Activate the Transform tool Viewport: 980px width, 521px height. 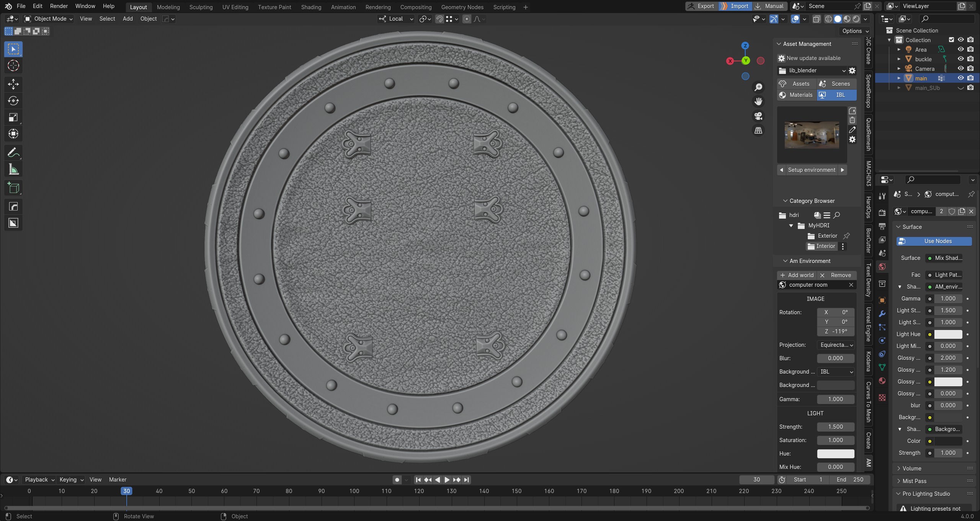[x=13, y=134]
